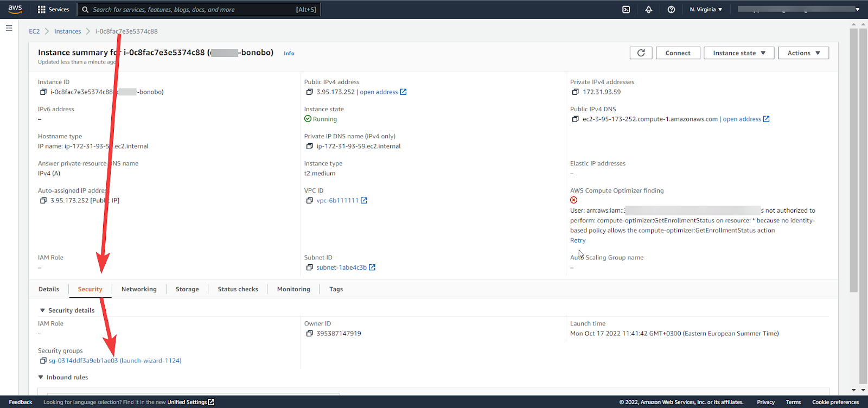The width and height of the screenshot is (868, 408).
Task: Open the Actions dropdown
Action: click(803, 53)
